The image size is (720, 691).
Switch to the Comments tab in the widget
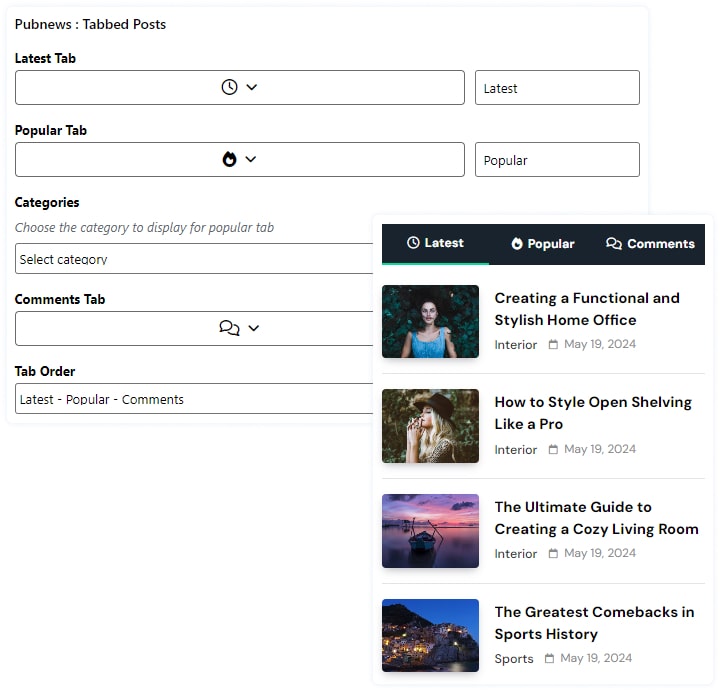pos(650,243)
